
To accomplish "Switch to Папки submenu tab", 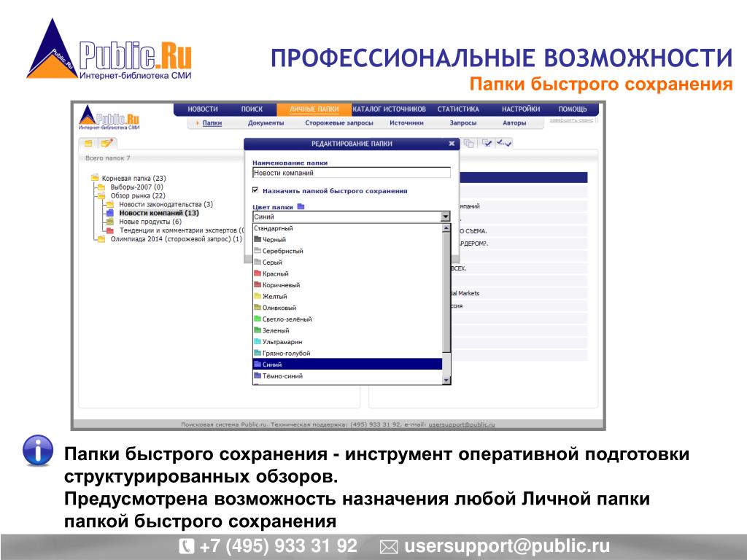I will tap(212, 122).
